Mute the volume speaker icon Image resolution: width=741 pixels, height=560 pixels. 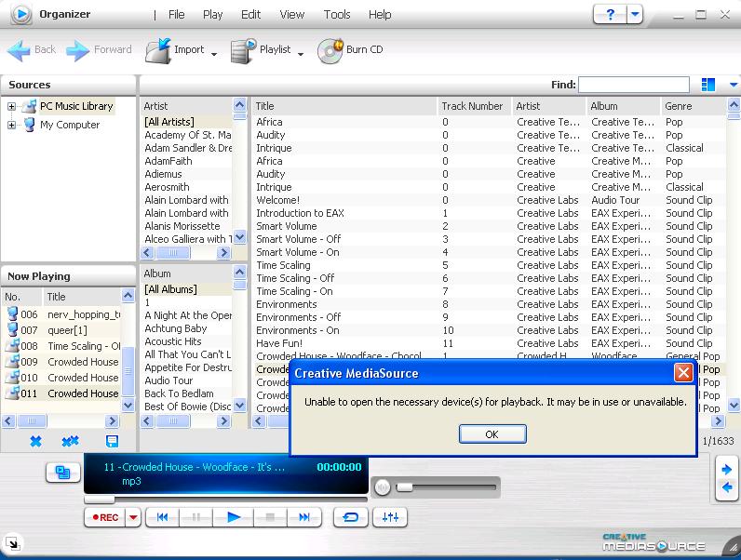[x=382, y=487]
